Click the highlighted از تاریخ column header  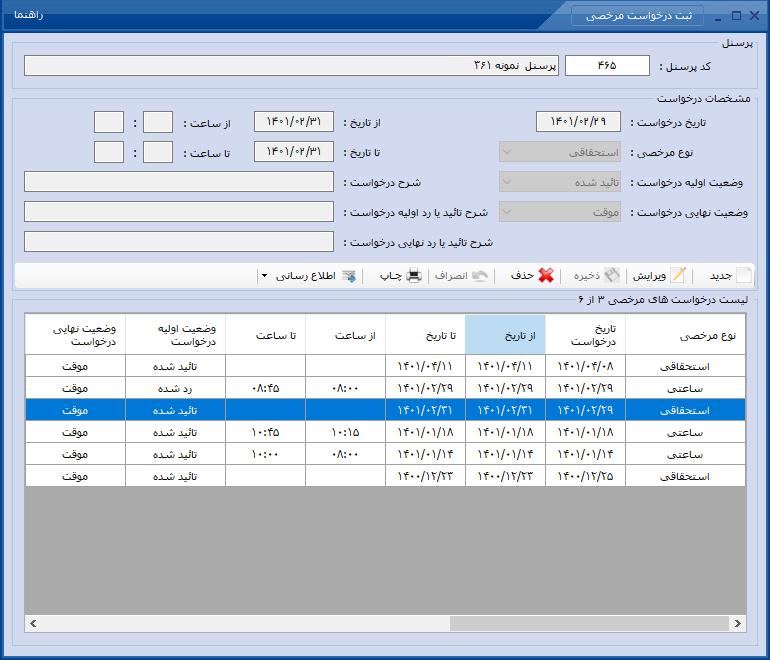(505, 335)
